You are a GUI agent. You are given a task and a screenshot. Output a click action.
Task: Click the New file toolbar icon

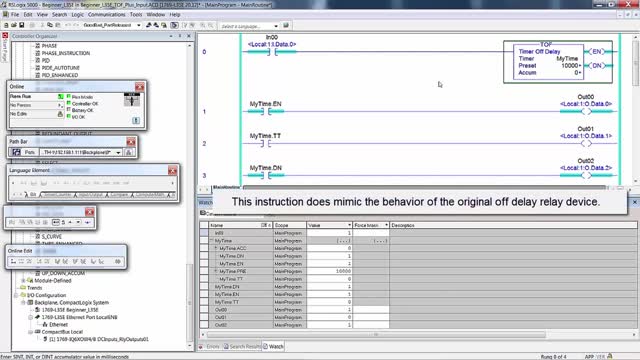(x=6, y=25)
